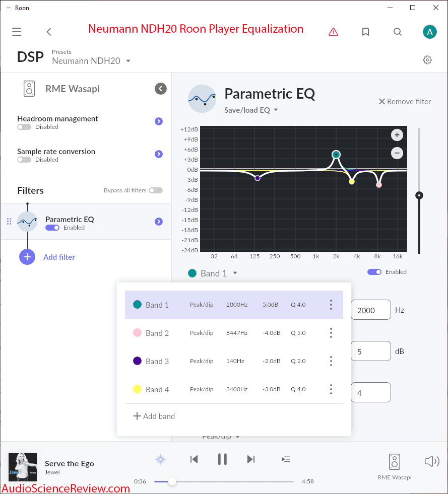Image resolution: width=448 pixels, height=494 pixels.
Task: Open the Presets Neumann NDH20 dropdown
Action: (x=91, y=61)
